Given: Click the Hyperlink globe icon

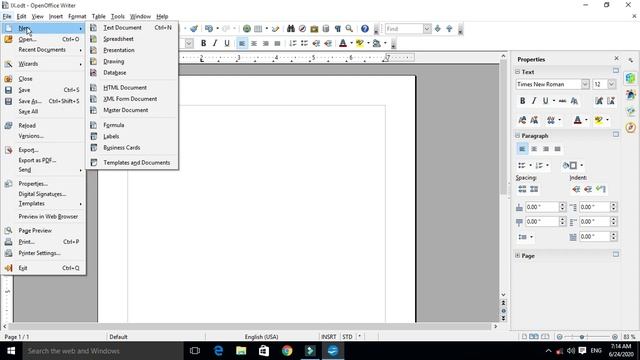Looking at the screenshot, I should pyautogui.click(x=247, y=29).
